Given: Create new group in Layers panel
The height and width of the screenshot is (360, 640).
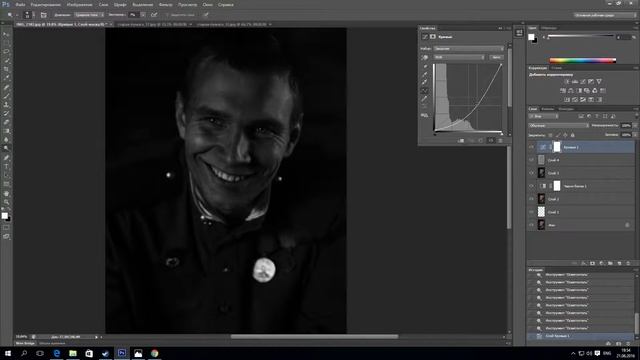Looking at the screenshot, I should click(611, 263).
